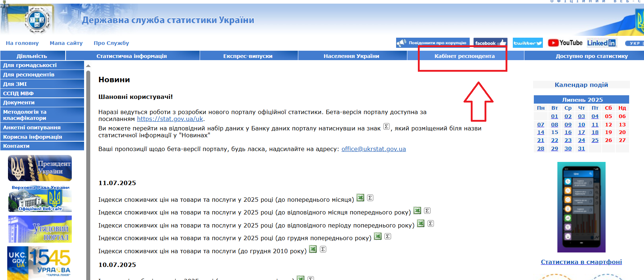This screenshot has height=280, width=644.
Task: Open the 'Діяльність' menu tab
Action: tap(33, 56)
